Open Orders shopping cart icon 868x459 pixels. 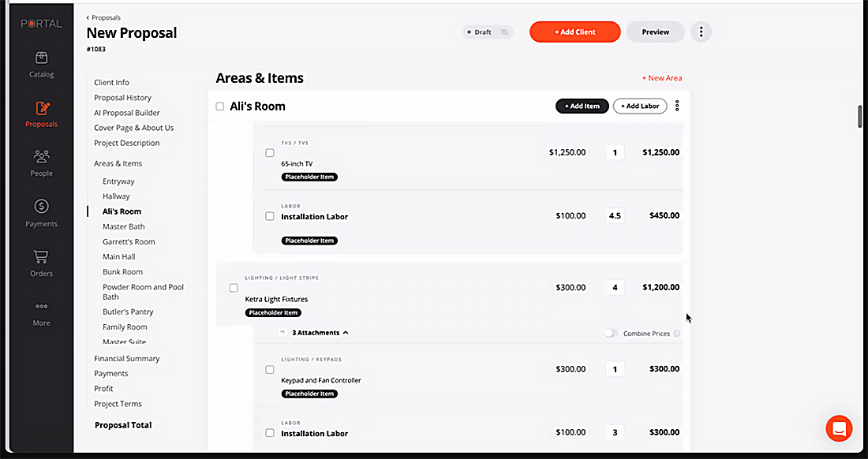click(x=41, y=256)
